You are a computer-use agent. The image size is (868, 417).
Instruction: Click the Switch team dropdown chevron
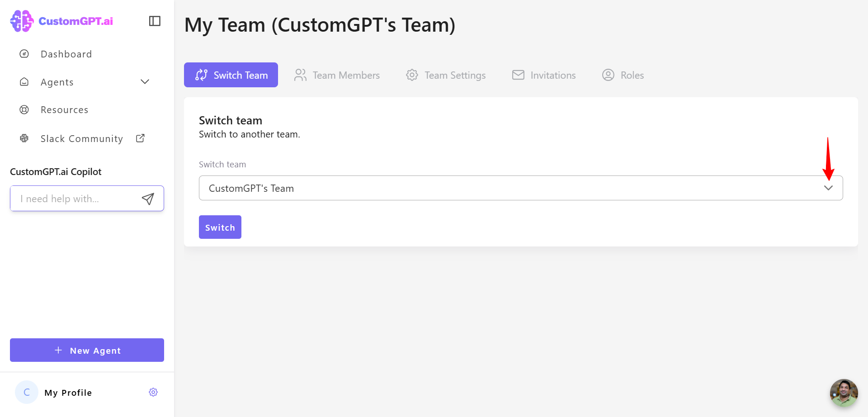[x=828, y=188]
